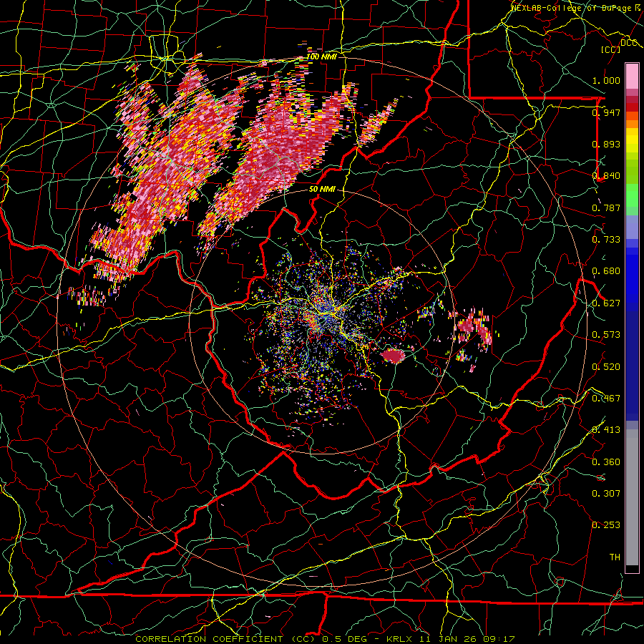The image size is (644, 644).
Task: Click the 0.573 legend value
Action: click(606, 334)
